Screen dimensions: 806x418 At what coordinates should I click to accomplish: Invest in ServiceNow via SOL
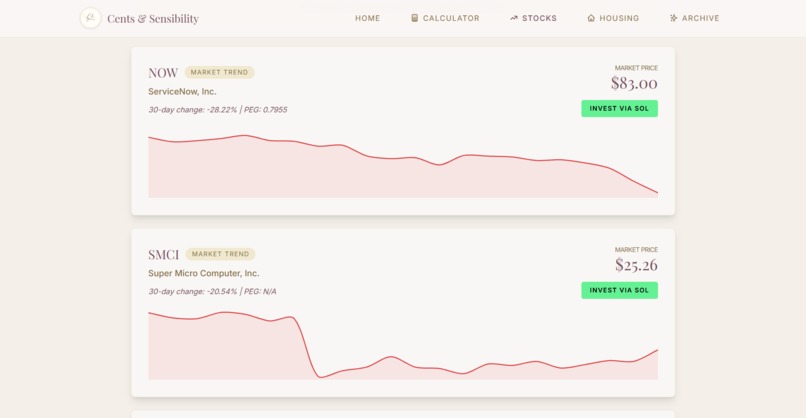click(x=619, y=108)
